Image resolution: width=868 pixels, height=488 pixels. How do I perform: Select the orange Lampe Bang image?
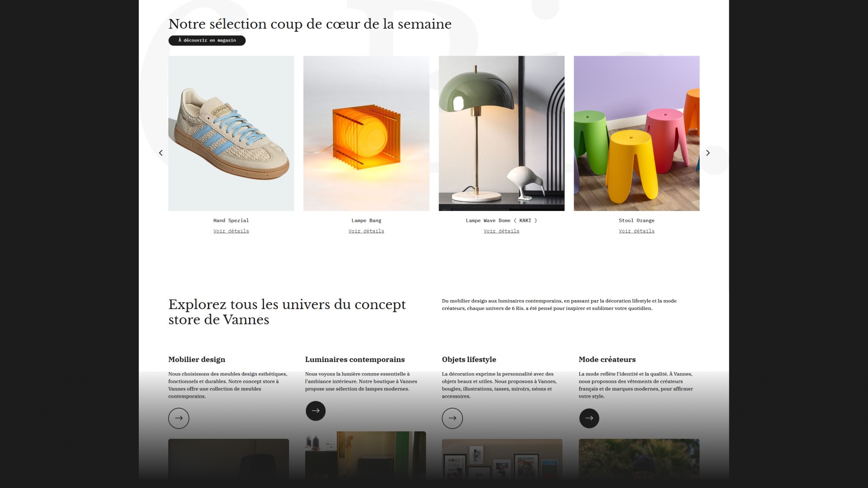pos(366,133)
